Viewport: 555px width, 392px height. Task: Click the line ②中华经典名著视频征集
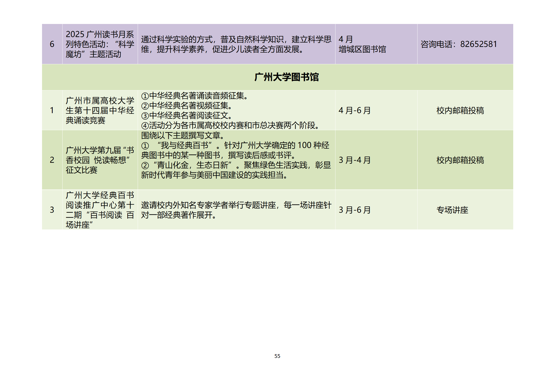coord(187,106)
